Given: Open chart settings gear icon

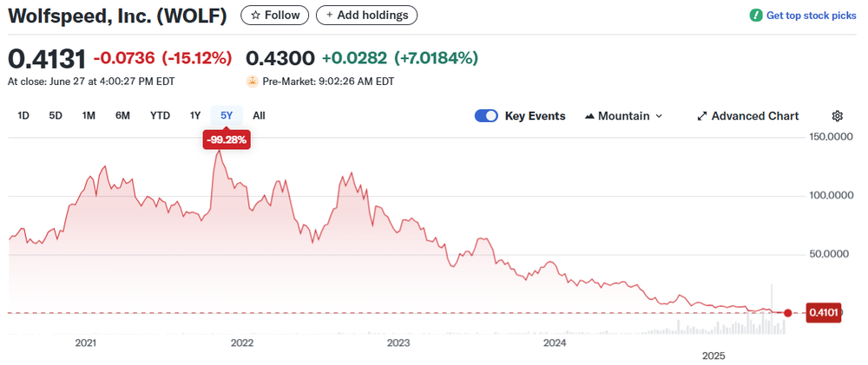Looking at the screenshot, I should tap(838, 116).
